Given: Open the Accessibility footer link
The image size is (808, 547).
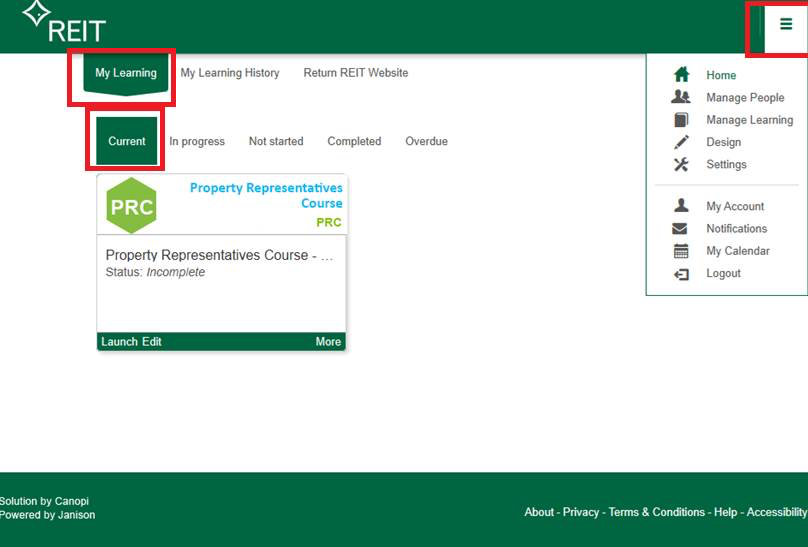Looking at the screenshot, I should point(777,512).
